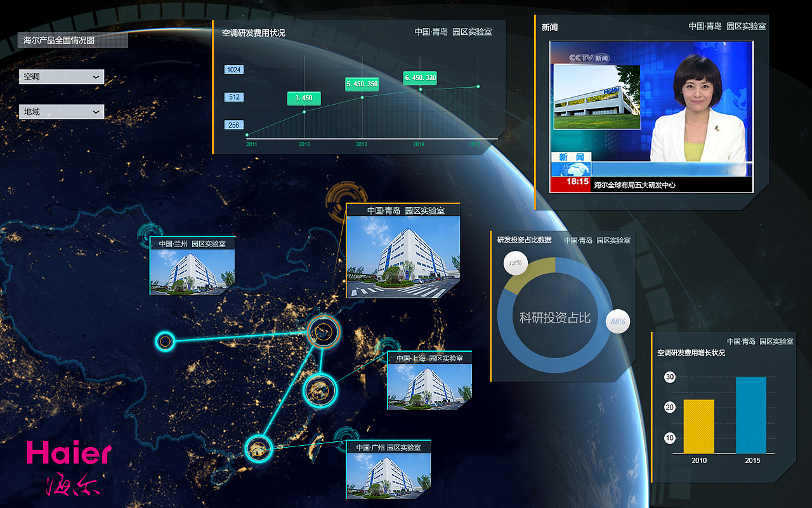Open the 中国·兰州 园区实验室 building photo
The height and width of the screenshot is (508, 812).
[192, 272]
